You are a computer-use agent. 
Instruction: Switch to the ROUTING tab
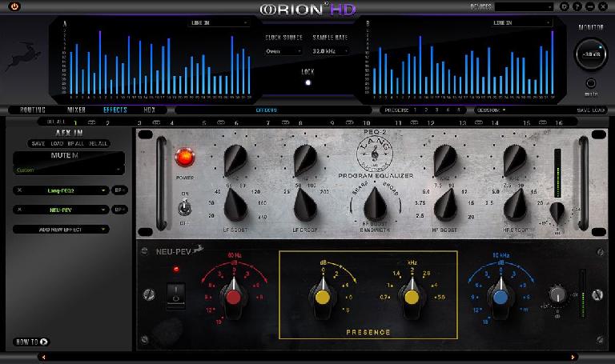tap(33, 110)
